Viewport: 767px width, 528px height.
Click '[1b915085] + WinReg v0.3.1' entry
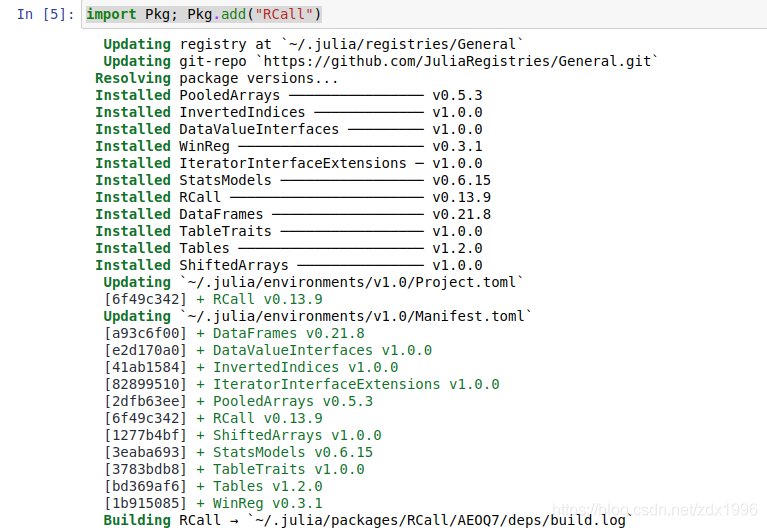pos(213,504)
